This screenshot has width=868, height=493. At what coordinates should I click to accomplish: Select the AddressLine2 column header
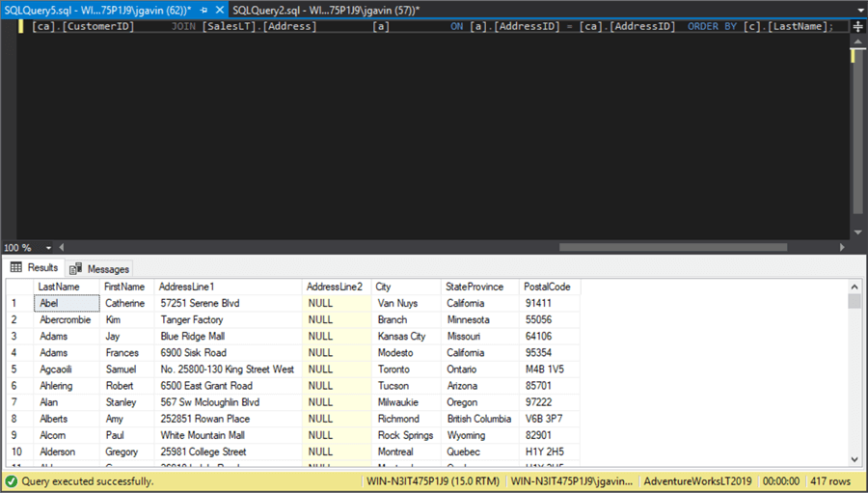click(x=337, y=287)
